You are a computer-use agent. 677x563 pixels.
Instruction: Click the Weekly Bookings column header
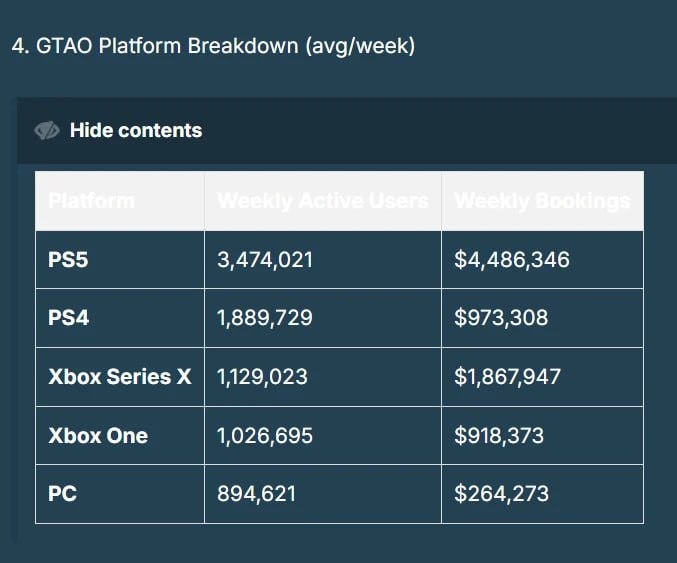(x=542, y=201)
